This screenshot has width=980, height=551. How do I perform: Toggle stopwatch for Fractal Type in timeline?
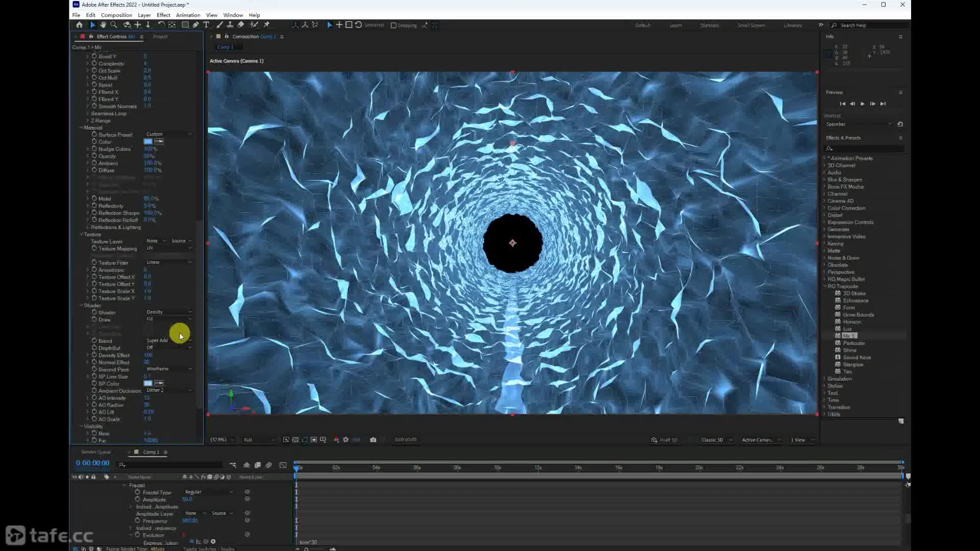coord(137,492)
